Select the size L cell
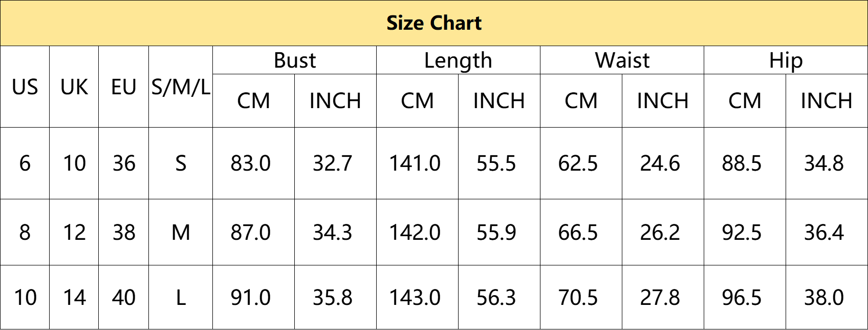The width and height of the screenshot is (868, 330). pyautogui.click(x=181, y=298)
